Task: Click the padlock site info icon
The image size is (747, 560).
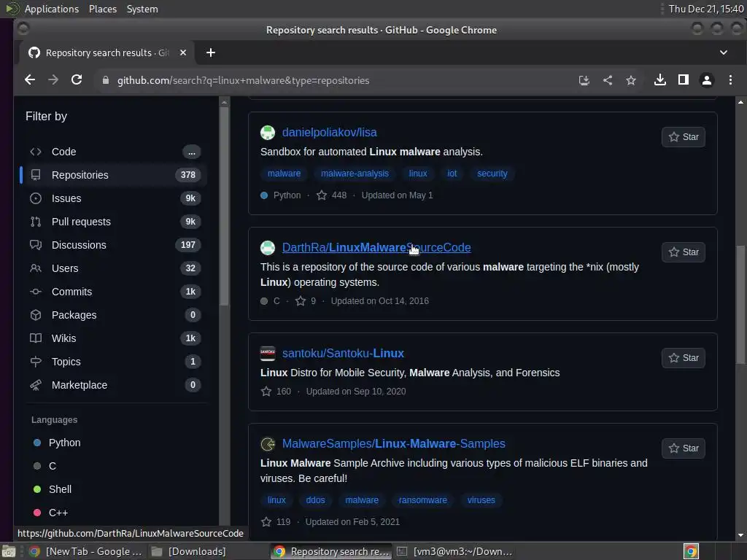Action: [x=106, y=80]
